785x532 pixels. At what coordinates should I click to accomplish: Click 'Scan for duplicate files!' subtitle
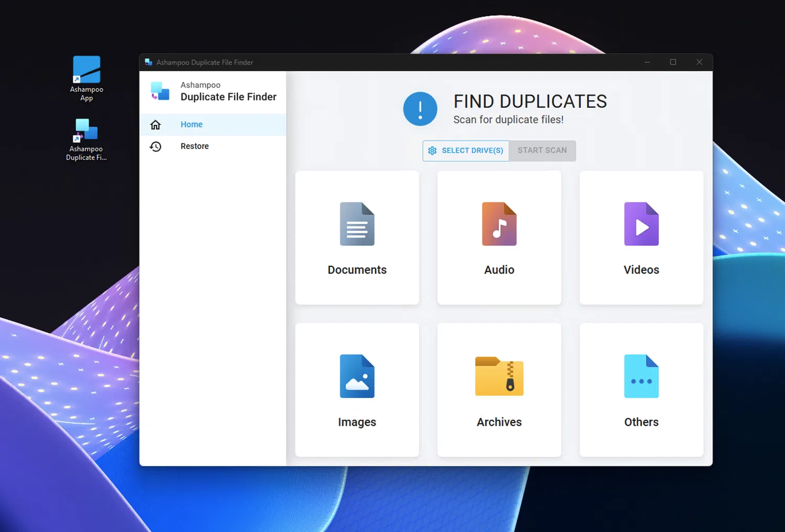[x=508, y=120]
